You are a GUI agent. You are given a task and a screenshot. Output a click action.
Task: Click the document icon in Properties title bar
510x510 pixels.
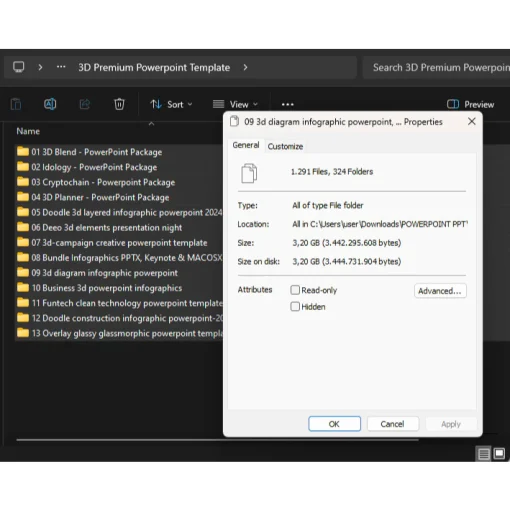click(x=235, y=121)
